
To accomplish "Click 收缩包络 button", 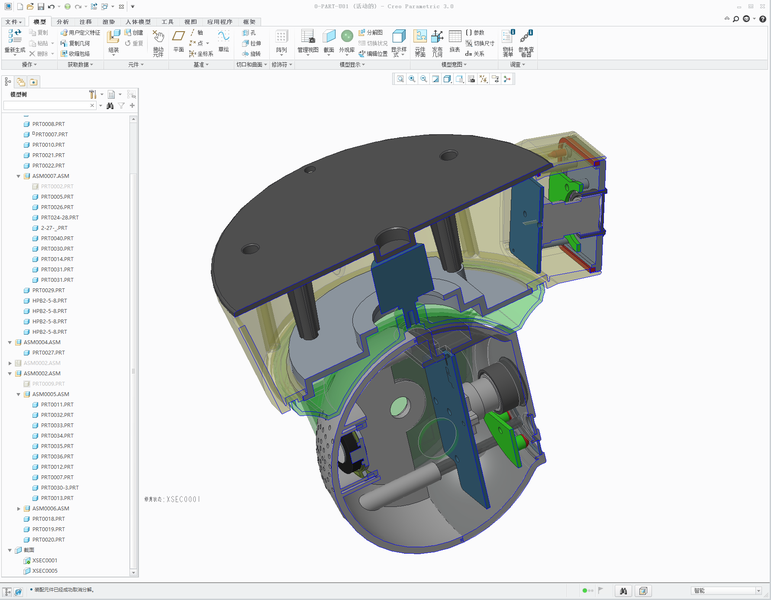I will [75, 54].
